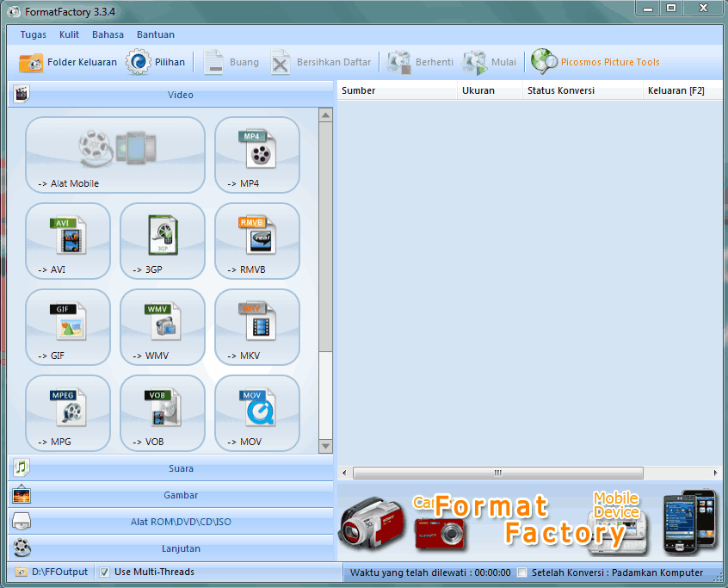Toggle Use Multi-Threads checkbox
This screenshot has height=588, width=728.
click(105, 572)
